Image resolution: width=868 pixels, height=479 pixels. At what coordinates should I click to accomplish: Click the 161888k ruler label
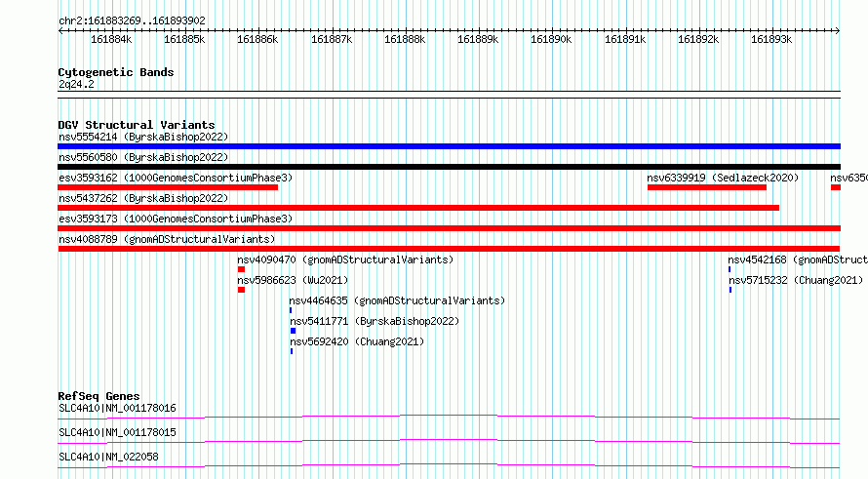coord(405,39)
